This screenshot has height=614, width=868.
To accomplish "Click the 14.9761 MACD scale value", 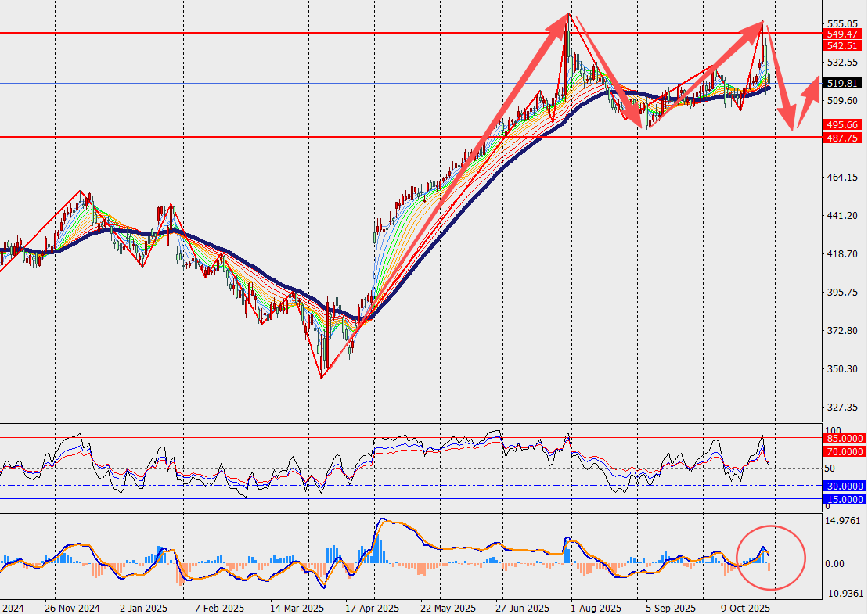I will click(x=843, y=521).
